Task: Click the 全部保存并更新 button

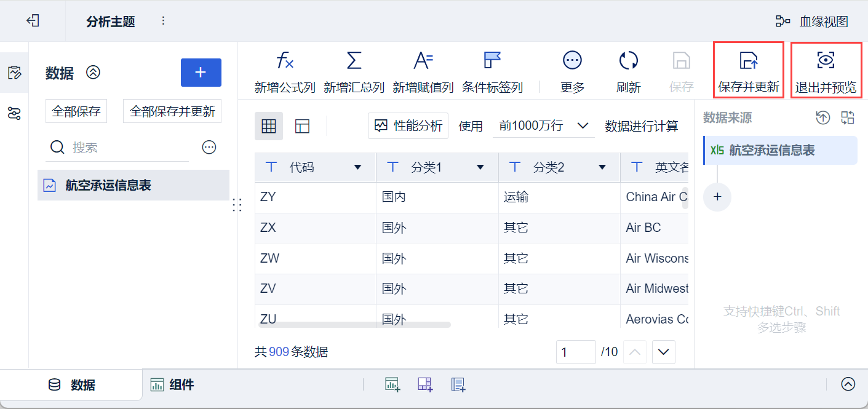Action: coord(172,111)
